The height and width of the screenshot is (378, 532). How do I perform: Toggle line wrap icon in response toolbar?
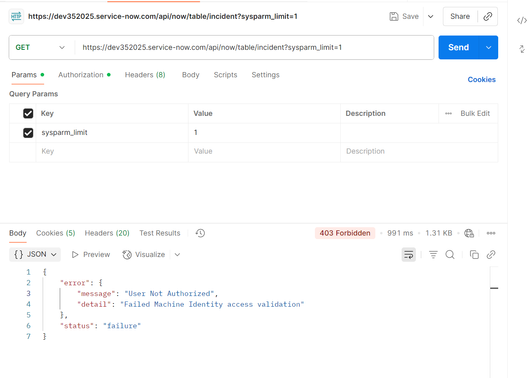[x=408, y=254]
